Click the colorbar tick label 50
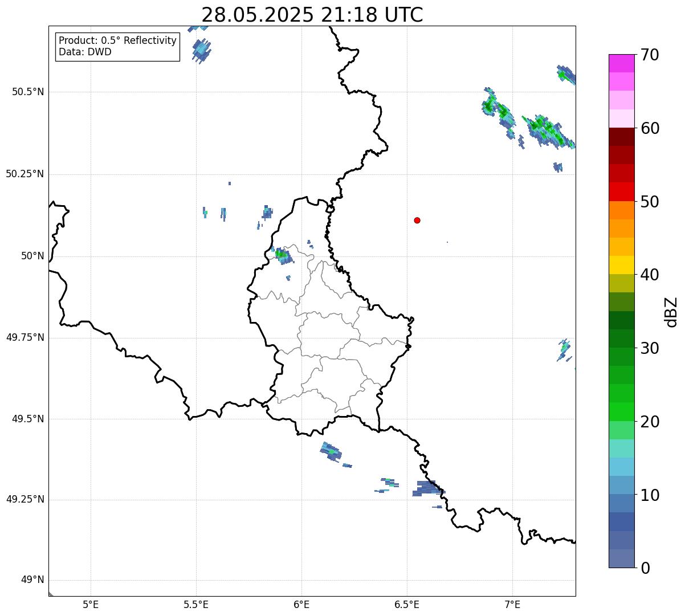This screenshot has width=685, height=616. pos(650,202)
